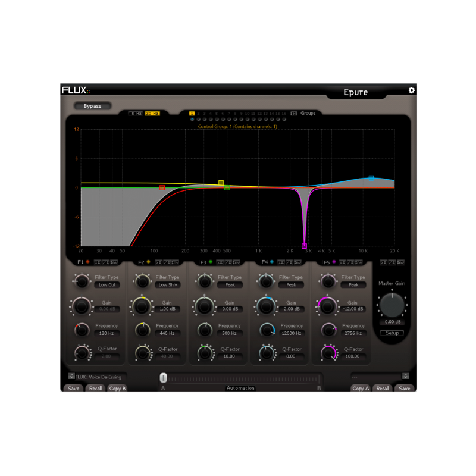Click the Master Gain knob
The height and width of the screenshot is (476, 476).
[x=392, y=305]
